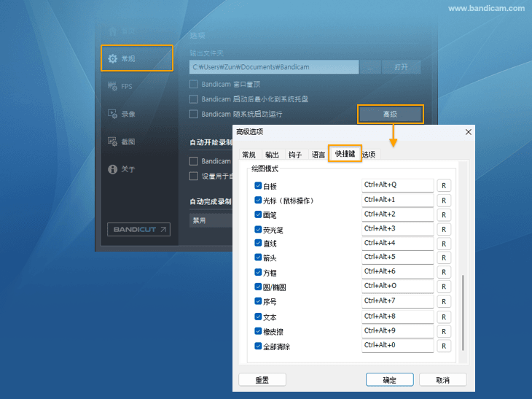
Task: Click the Ctrl+Alt+Q hotkey field
Action: click(x=398, y=185)
